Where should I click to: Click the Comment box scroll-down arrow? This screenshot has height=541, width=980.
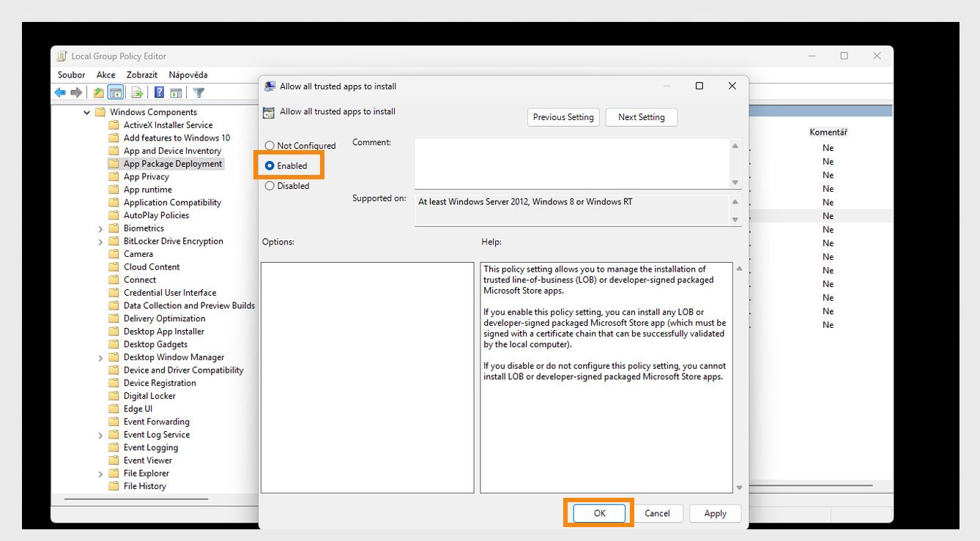[735, 182]
